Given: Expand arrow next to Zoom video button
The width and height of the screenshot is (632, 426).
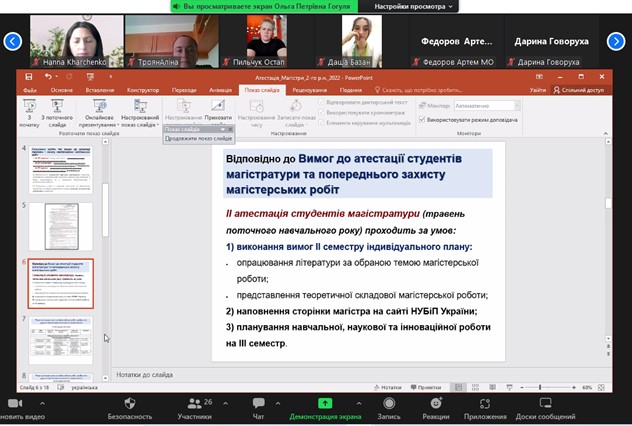Looking at the screenshot, I should click(x=42, y=403).
